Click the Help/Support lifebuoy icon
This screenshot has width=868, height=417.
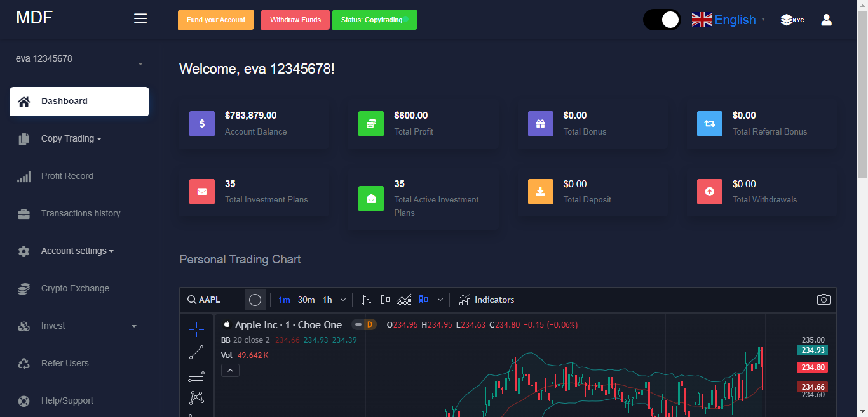[24, 400]
